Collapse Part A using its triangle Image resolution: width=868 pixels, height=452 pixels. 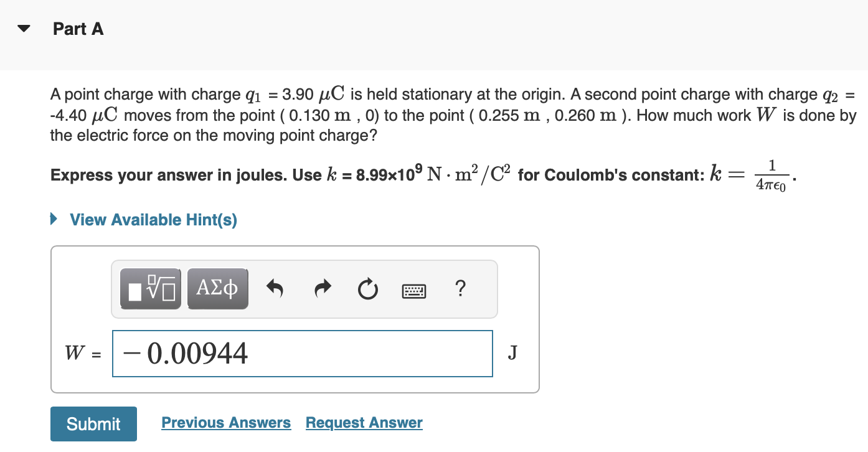coord(22,27)
